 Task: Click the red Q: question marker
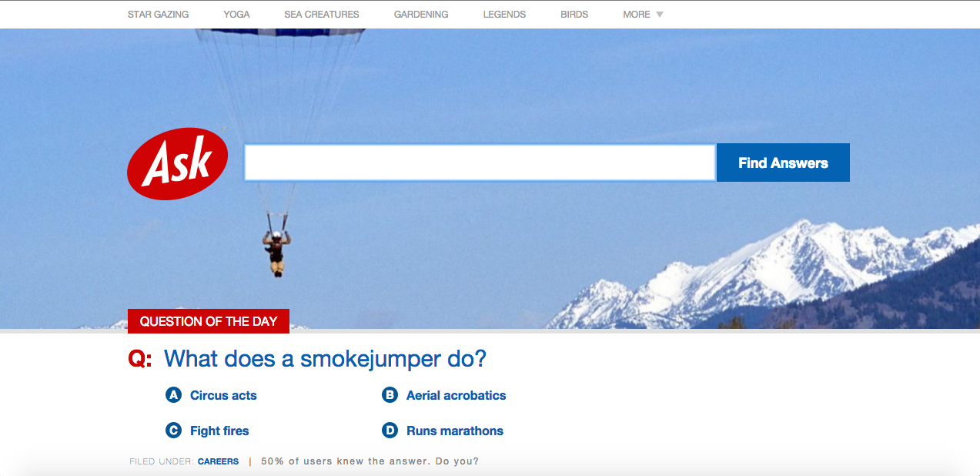click(140, 359)
